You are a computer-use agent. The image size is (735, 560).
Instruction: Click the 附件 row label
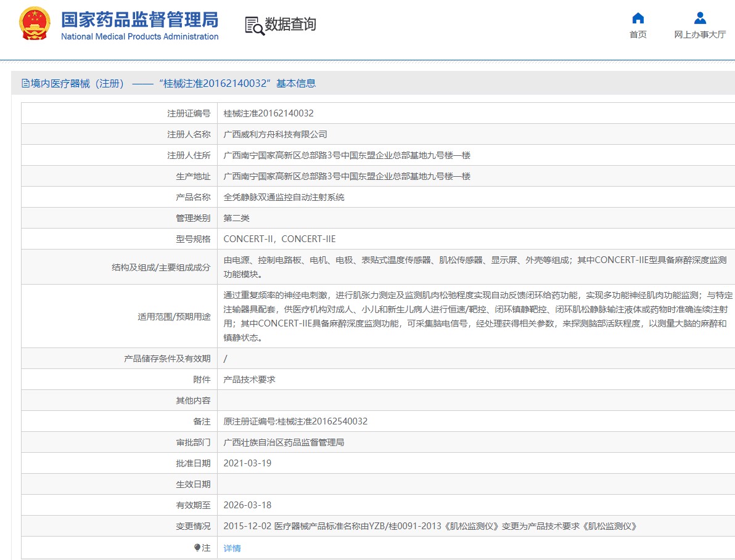coord(202,379)
